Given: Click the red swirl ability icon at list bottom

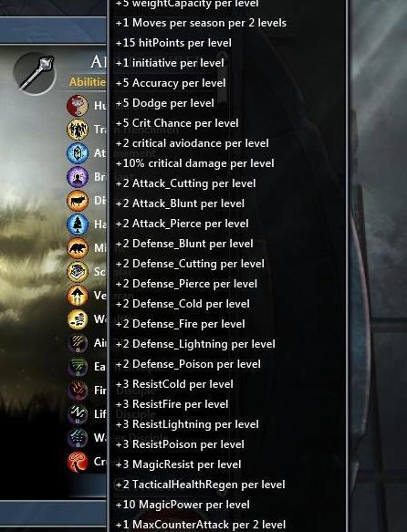Looking at the screenshot, I should coord(78,462).
